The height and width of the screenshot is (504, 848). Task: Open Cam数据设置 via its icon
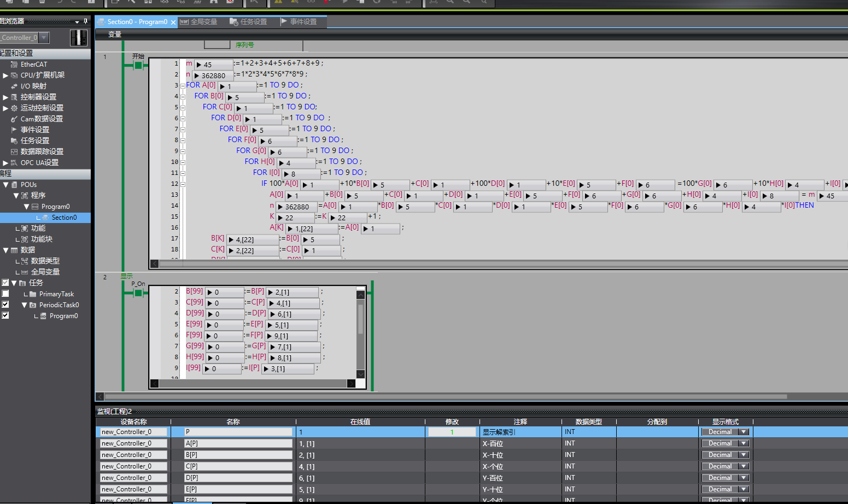coord(14,119)
